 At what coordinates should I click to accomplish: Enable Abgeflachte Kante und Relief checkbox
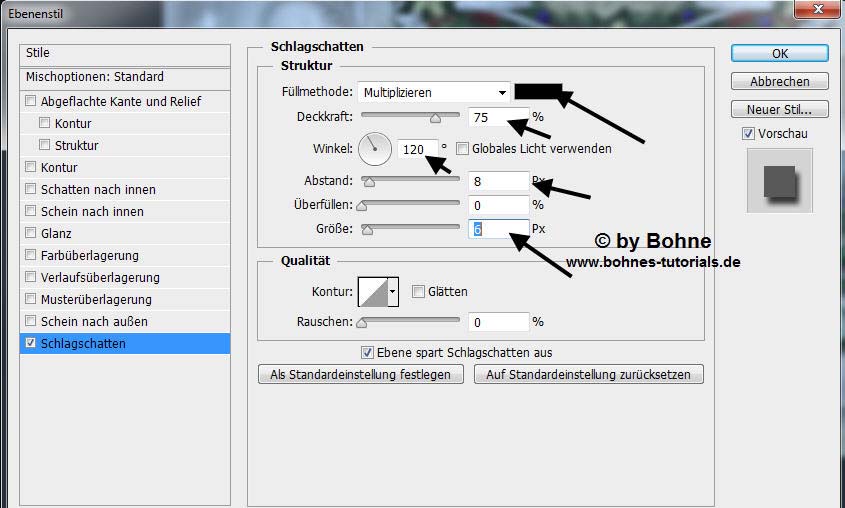(31, 101)
